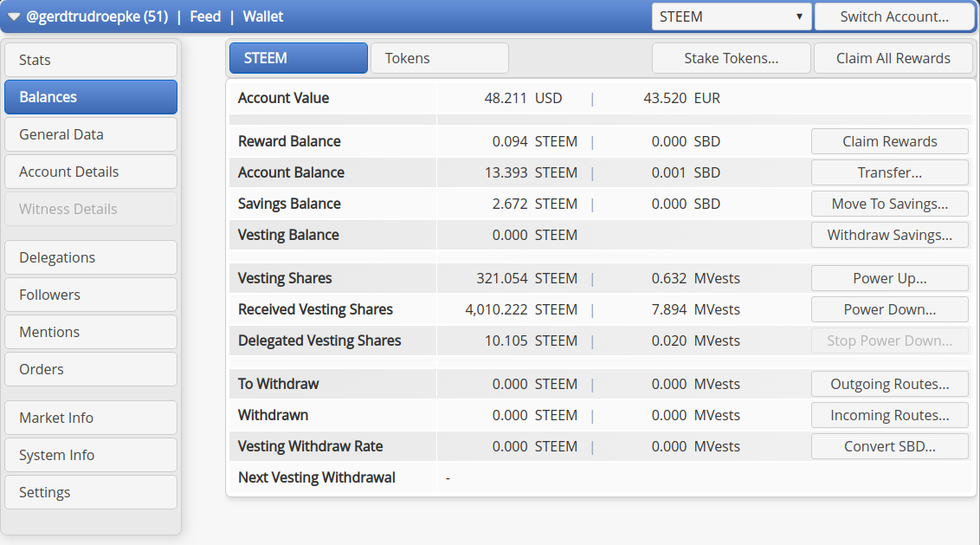Open the Followers list
This screenshot has height=545, width=980.
(x=91, y=295)
